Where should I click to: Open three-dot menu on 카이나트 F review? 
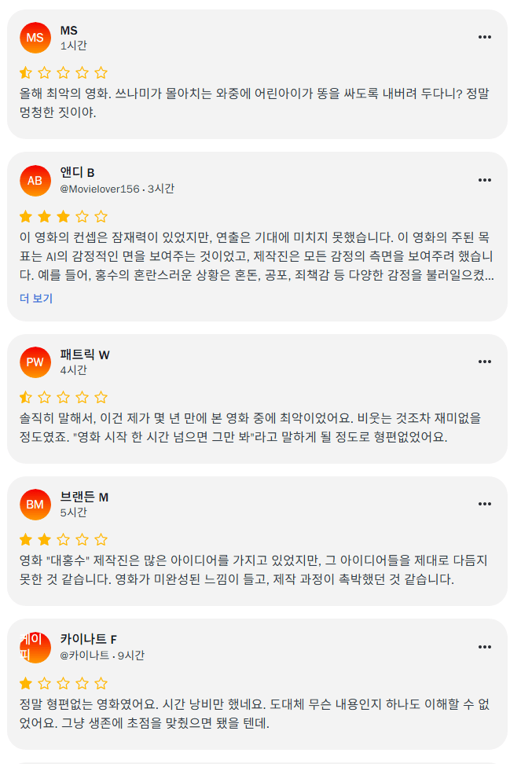(x=485, y=647)
